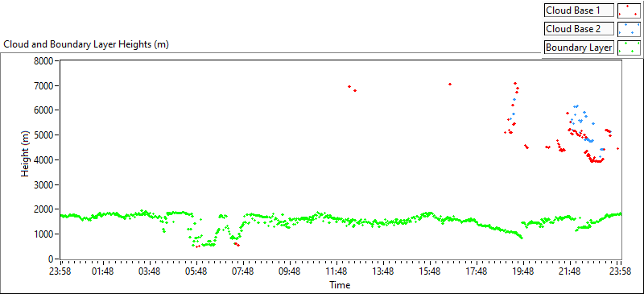644x294 pixels.
Task: Click the Cloud Base 2 blue plot-style icon
Action: [629, 29]
